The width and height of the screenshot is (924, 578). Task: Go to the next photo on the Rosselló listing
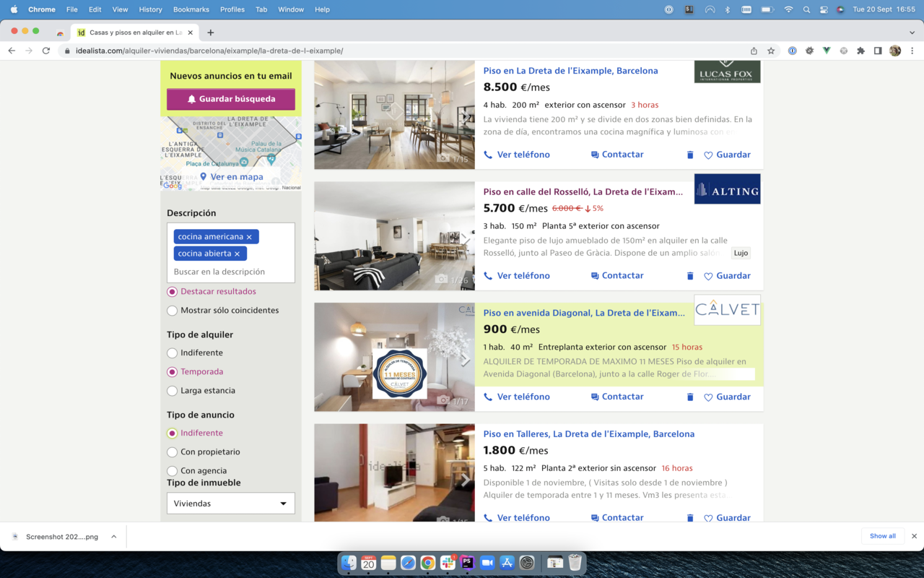click(x=466, y=238)
